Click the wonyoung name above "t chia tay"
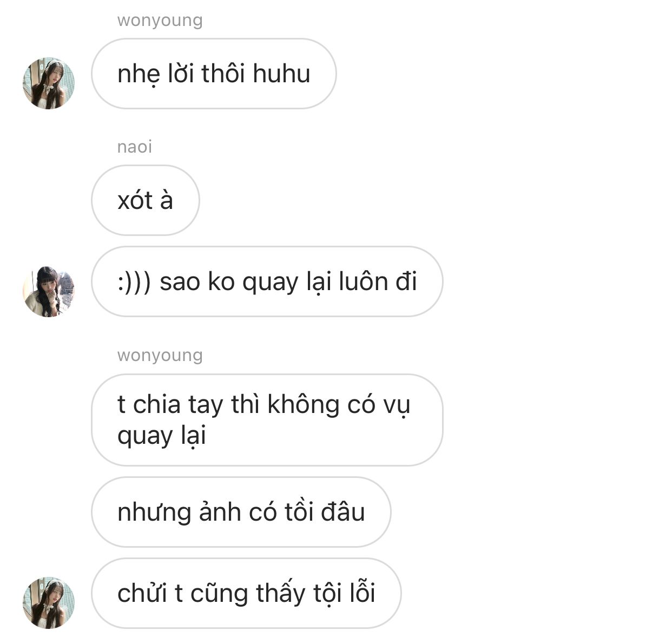The width and height of the screenshot is (672, 643). point(160,356)
